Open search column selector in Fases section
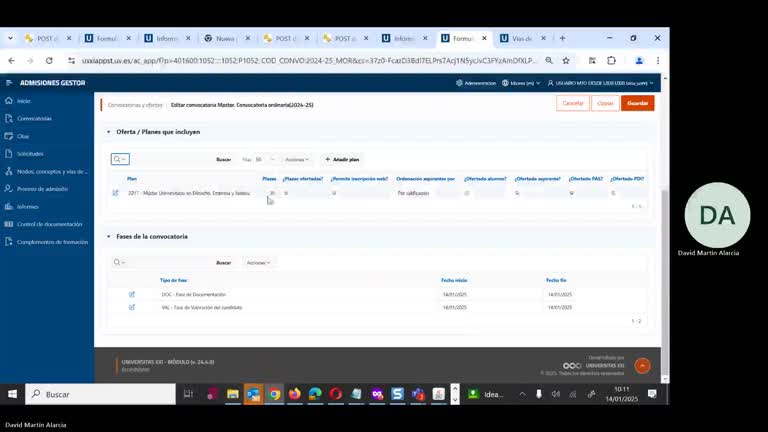768x432 pixels. (x=119, y=263)
